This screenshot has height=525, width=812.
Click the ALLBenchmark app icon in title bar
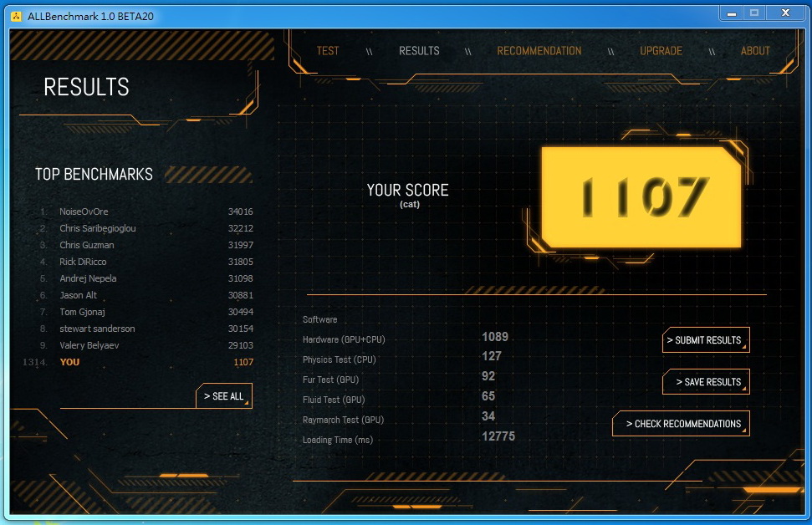click(x=16, y=16)
